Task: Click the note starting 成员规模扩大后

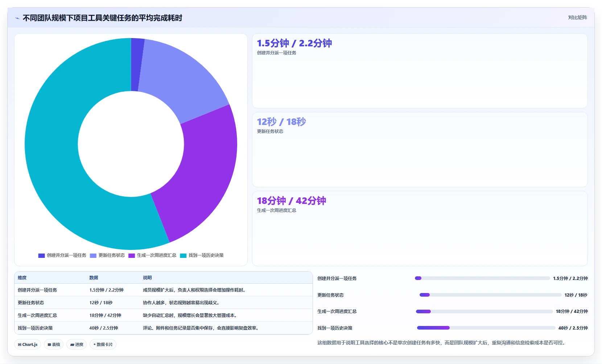Action: coord(195,290)
